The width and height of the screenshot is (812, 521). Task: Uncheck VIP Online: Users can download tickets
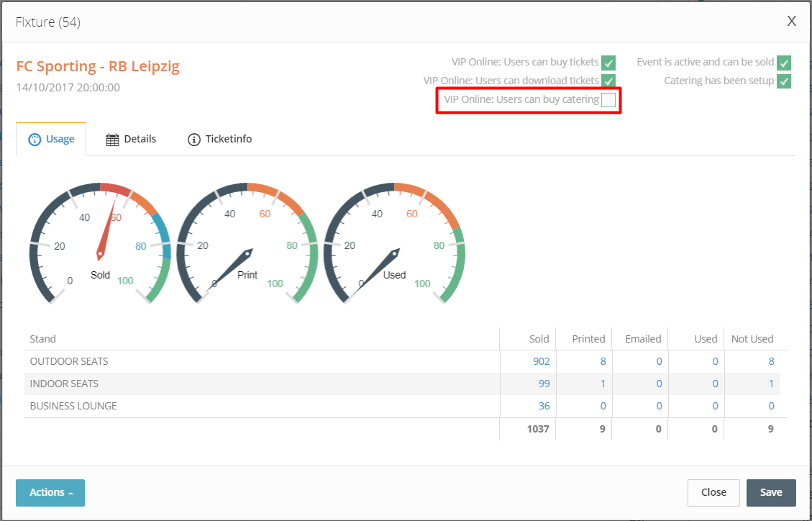(608, 81)
